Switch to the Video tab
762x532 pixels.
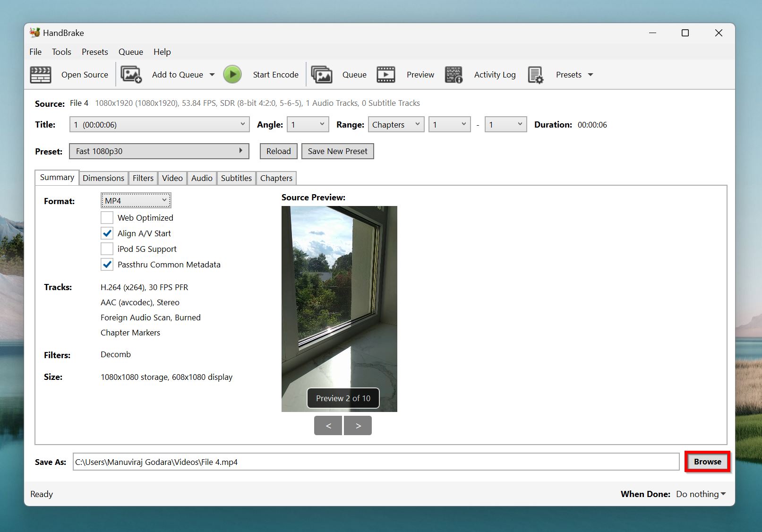[172, 178]
